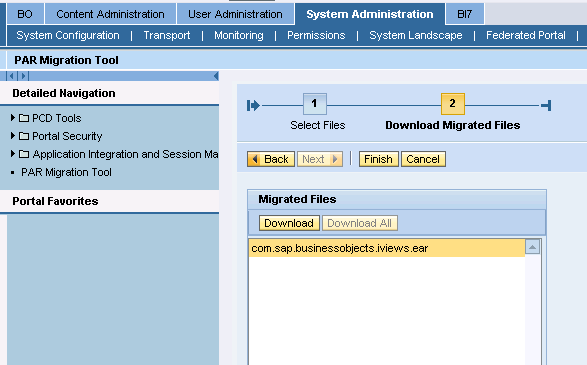Click roadmap step 2 Download Migrated Files
The image size is (587, 365).
[x=453, y=104]
